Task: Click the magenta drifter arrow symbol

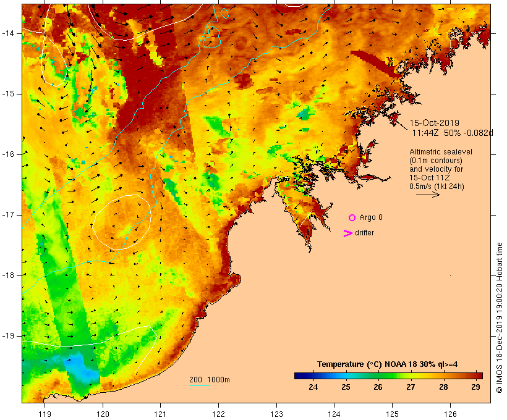Action: tap(348, 233)
